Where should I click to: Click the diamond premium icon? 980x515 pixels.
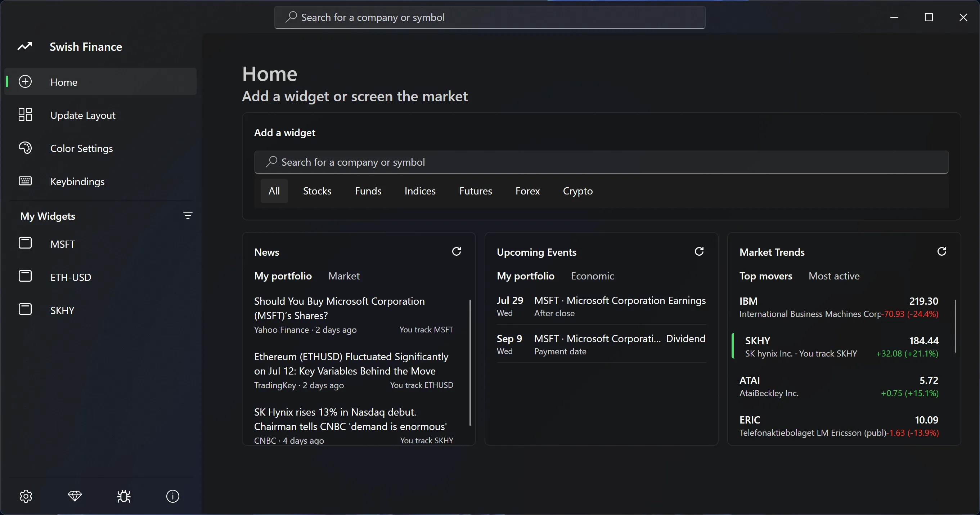tap(75, 496)
